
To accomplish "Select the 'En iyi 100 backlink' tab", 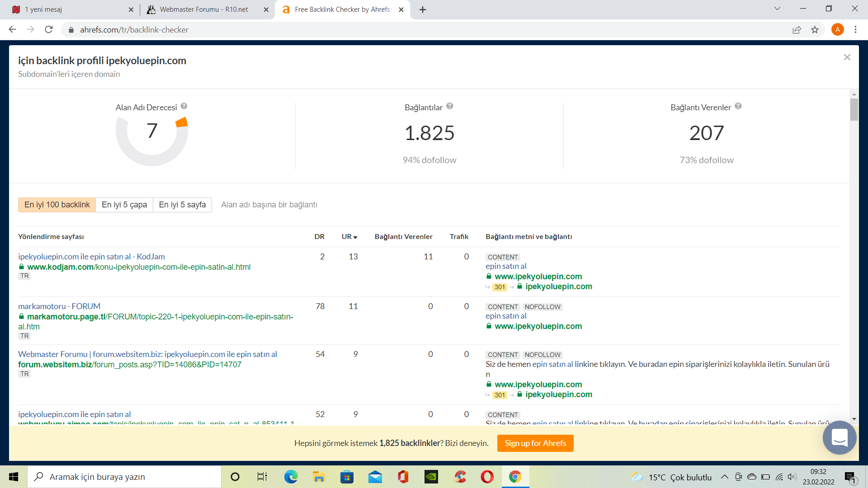I will tap(57, 205).
